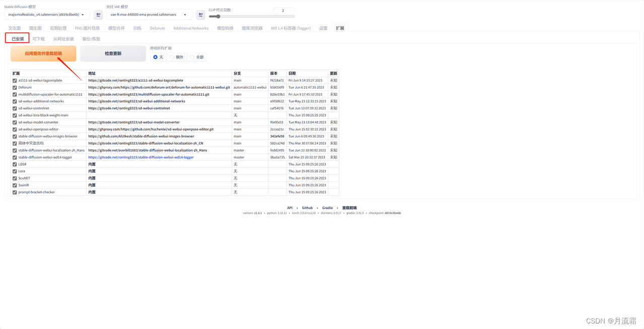Open the 从网址安装 sub-tab
The width and height of the screenshot is (644, 329).
click(63, 39)
